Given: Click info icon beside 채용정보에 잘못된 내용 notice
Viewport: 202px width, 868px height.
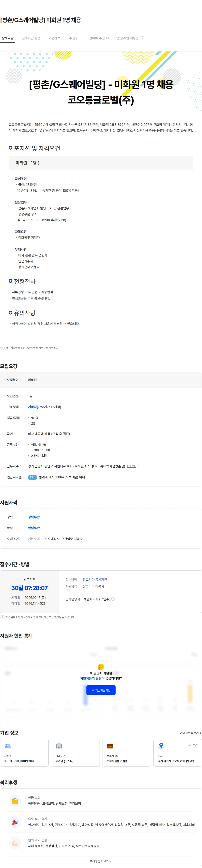Looking at the screenshot, I should pos(3,348).
